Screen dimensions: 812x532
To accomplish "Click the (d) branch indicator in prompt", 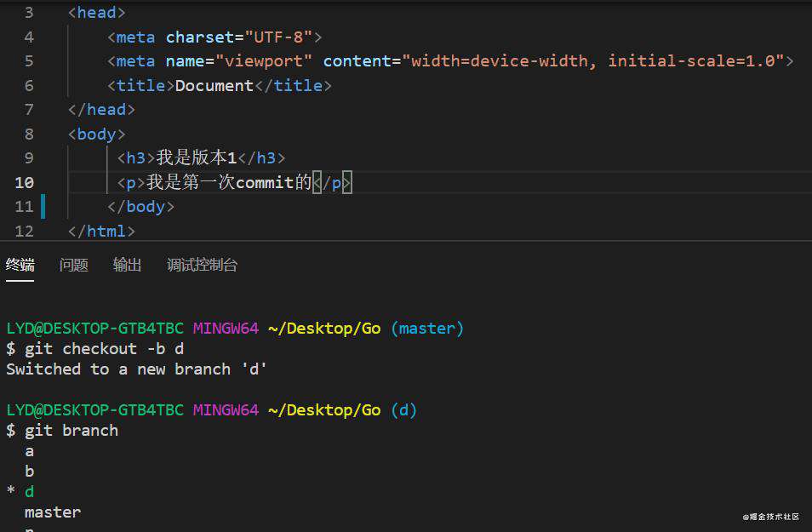I will 404,410.
